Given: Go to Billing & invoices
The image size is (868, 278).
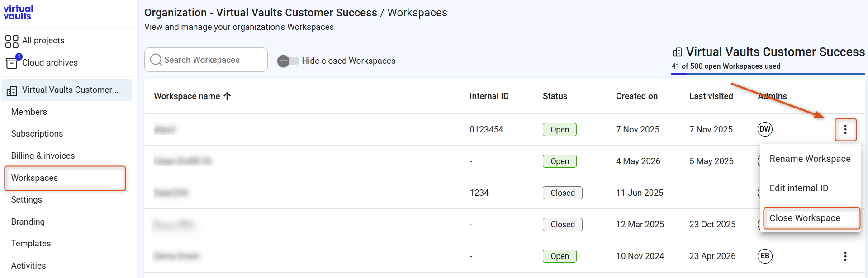Looking at the screenshot, I should click(x=43, y=155).
